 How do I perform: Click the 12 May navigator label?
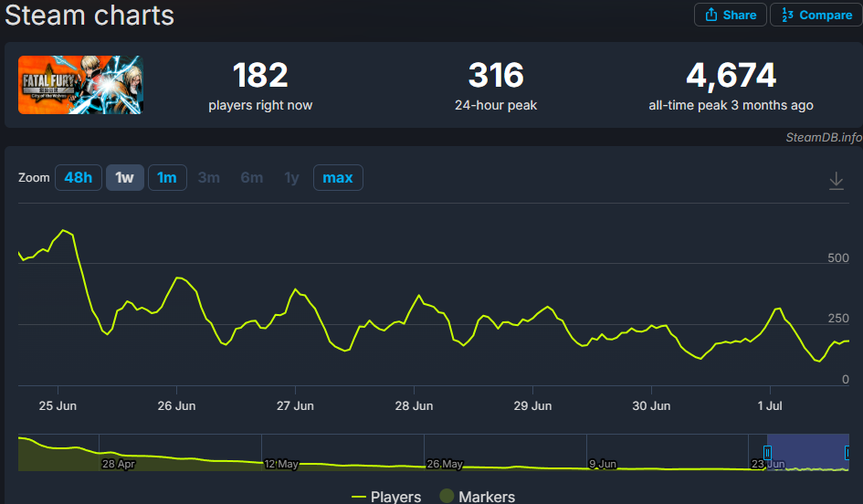pos(281,464)
